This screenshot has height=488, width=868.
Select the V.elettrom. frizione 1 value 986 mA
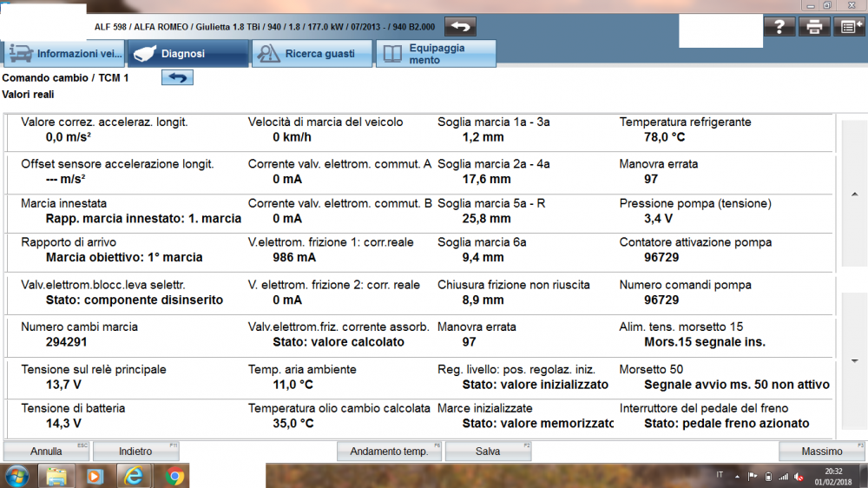(x=294, y=258)
